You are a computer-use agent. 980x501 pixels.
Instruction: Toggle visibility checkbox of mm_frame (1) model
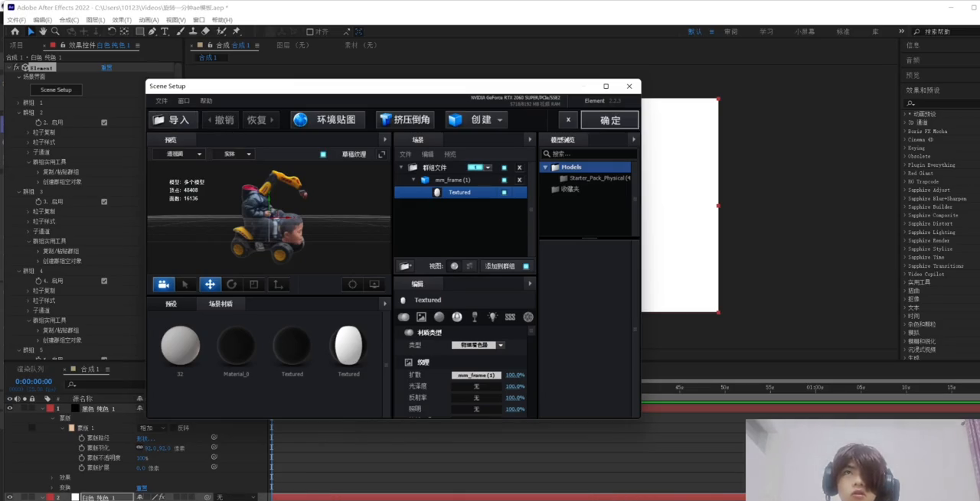click(504, 180)
